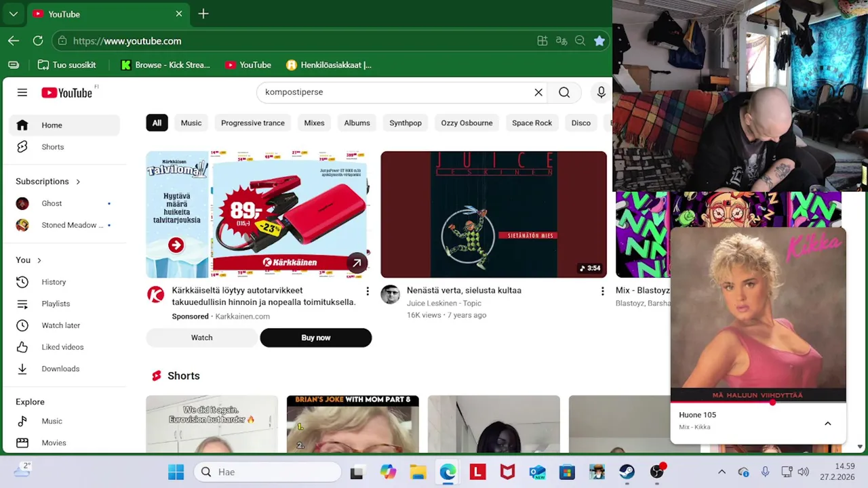Open McAfee from the taskbar
Screen dimensions: 868x488
507,472
